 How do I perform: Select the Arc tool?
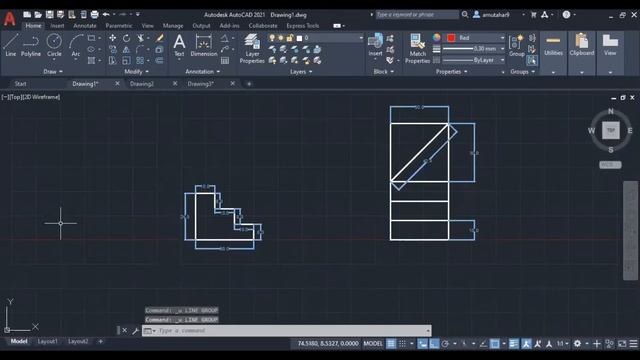[76, 46]
